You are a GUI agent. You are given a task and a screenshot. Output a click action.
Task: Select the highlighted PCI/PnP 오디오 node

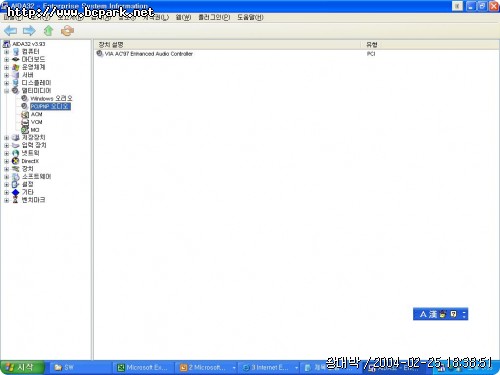[x=50, y=106]
